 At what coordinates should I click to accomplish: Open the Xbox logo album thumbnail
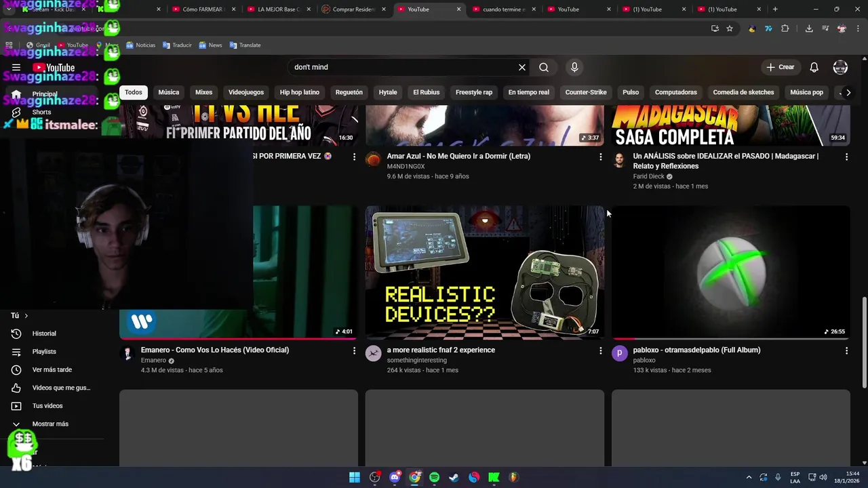click(731, 272)
